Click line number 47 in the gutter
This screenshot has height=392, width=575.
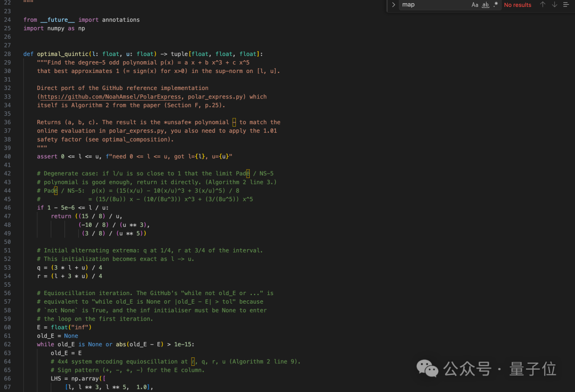[7, 216]
